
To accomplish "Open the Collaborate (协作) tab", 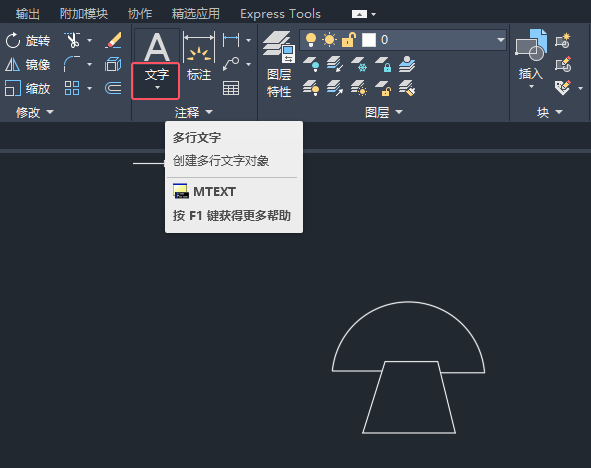I will [140, 14].
